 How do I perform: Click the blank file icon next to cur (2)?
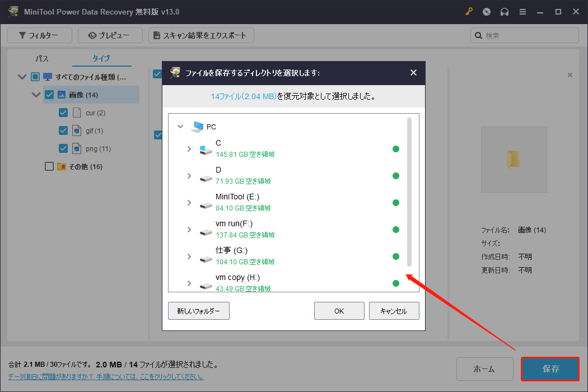tap(77, 113)
